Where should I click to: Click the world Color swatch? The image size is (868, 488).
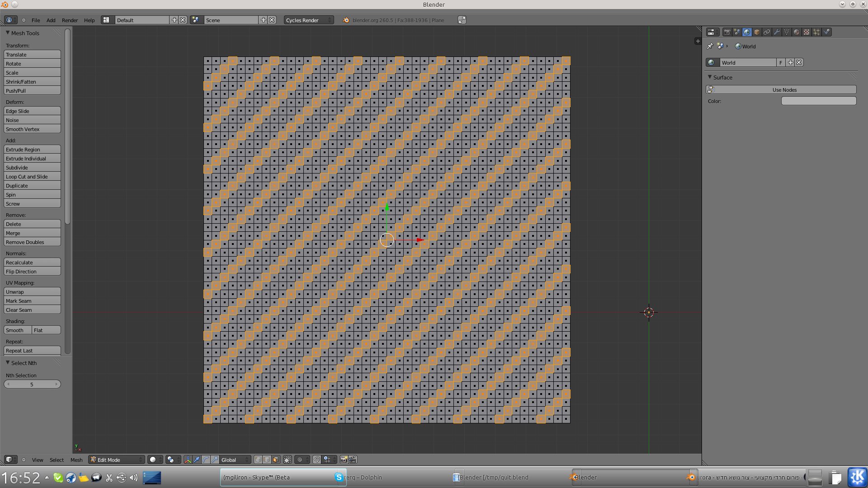pos(818,101)
